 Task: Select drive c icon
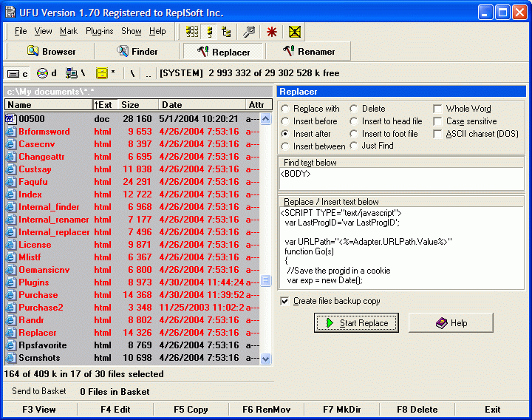17,73
